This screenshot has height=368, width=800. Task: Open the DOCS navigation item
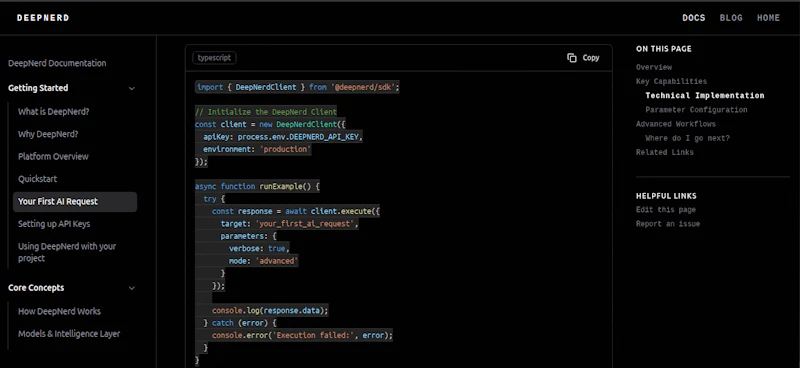tap(694, 18)
